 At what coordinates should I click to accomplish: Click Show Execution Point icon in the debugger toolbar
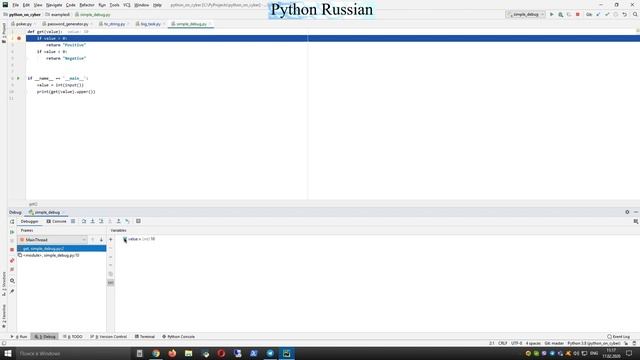(73, 221)
